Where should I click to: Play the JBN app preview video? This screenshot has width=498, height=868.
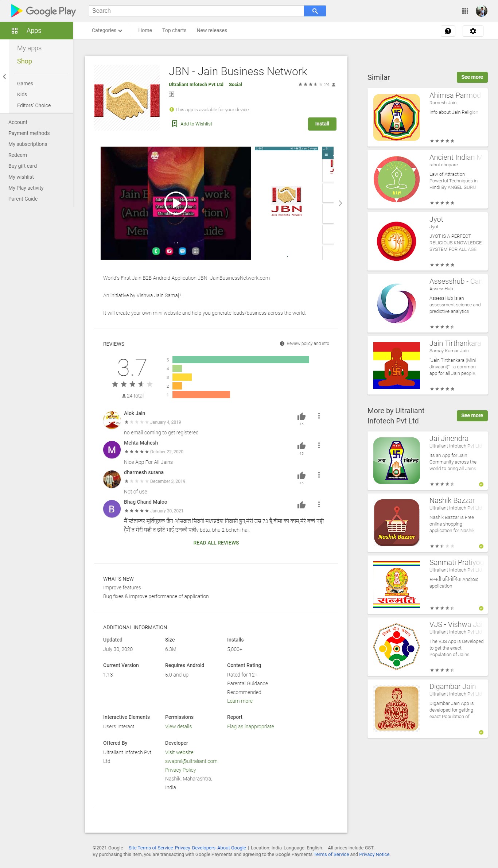click(176, 203)
